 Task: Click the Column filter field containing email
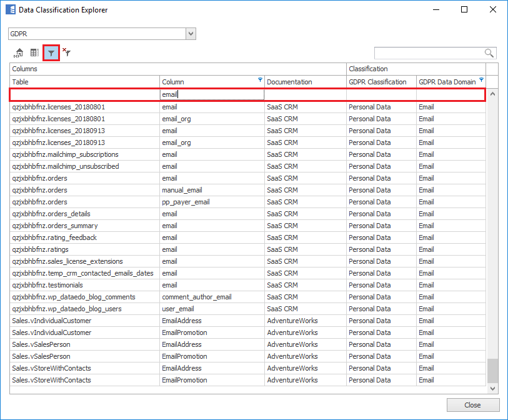point(211,94)
